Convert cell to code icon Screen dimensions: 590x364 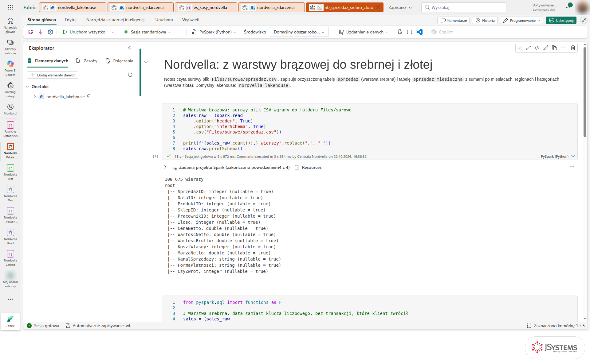coord(537,48)
